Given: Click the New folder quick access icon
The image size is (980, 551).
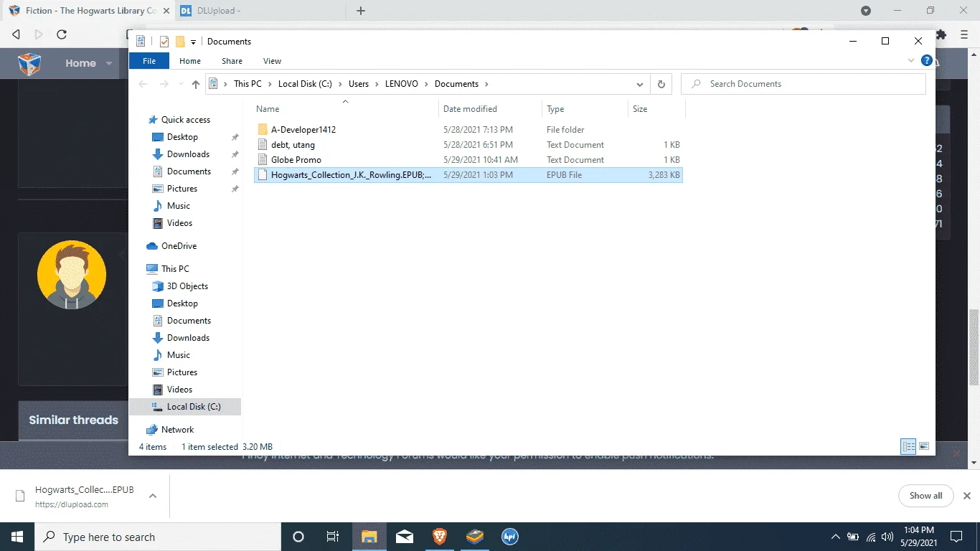Looking at the screenshot, I should (180, 42).
